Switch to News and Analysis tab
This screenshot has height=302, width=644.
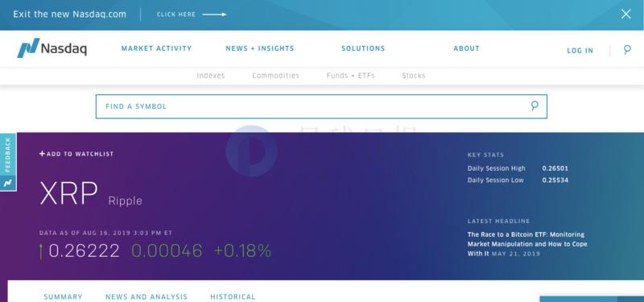[147, 296]
